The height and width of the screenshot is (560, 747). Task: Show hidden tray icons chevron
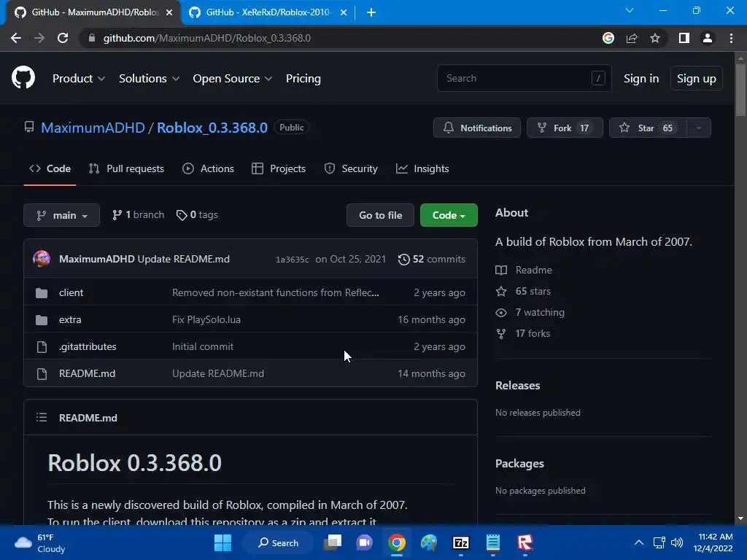pos(639,542)
